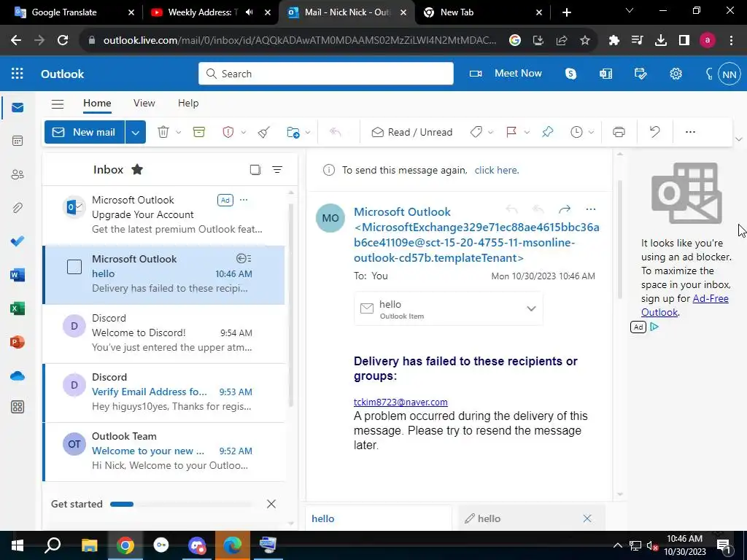
Task: Click the Get started progress bar
Action: [181, 504]
